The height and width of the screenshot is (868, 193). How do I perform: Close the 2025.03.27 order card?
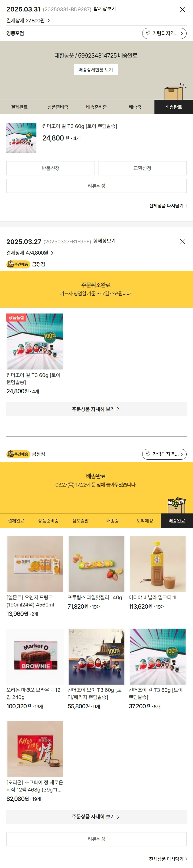tap(183, 242)
